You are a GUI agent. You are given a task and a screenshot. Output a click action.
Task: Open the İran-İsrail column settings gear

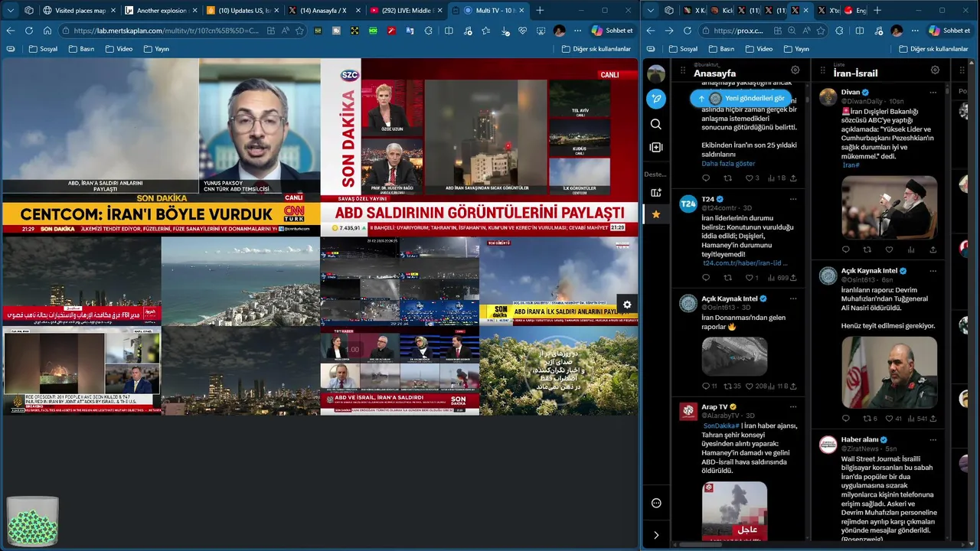[x=935, y=70]
